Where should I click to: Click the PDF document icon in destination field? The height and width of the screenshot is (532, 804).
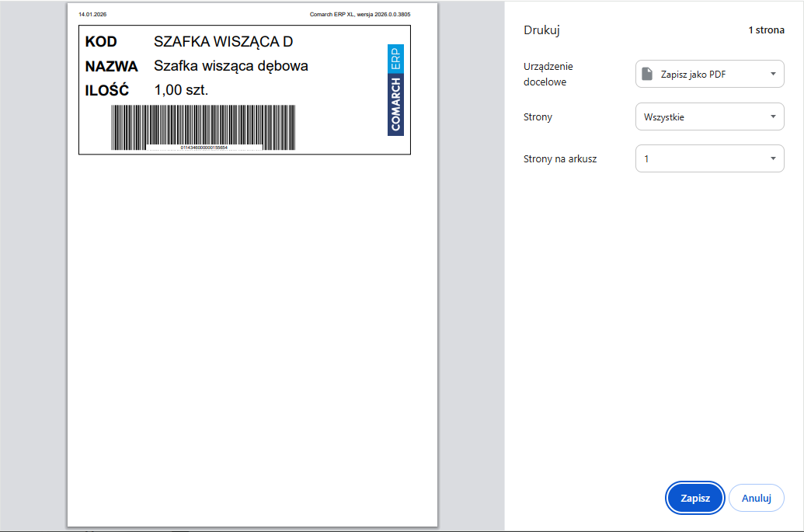click(647, 74)
